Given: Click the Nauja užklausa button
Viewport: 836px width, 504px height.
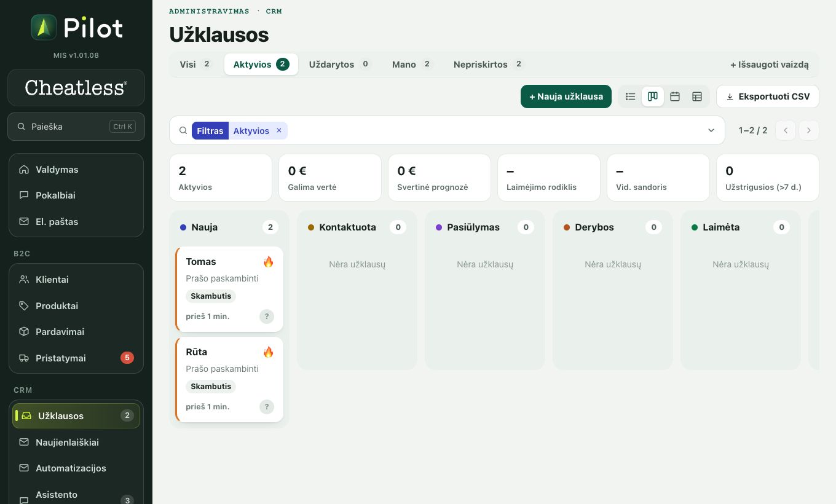Looking at the screenshot, I should [566, 96].
